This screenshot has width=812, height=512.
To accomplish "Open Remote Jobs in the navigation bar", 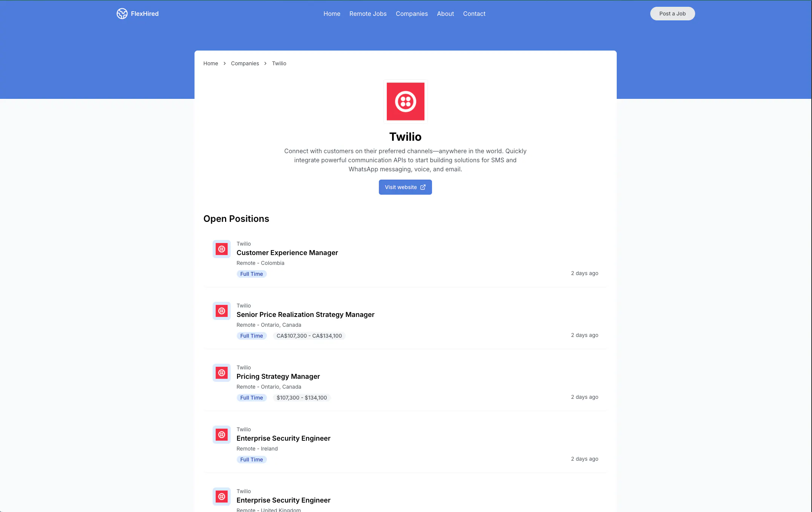I will [x=368, y=14].
